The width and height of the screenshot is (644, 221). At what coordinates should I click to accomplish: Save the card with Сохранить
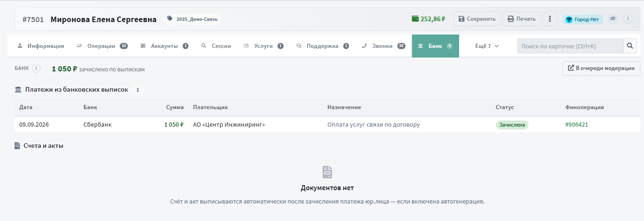(477, 19)
